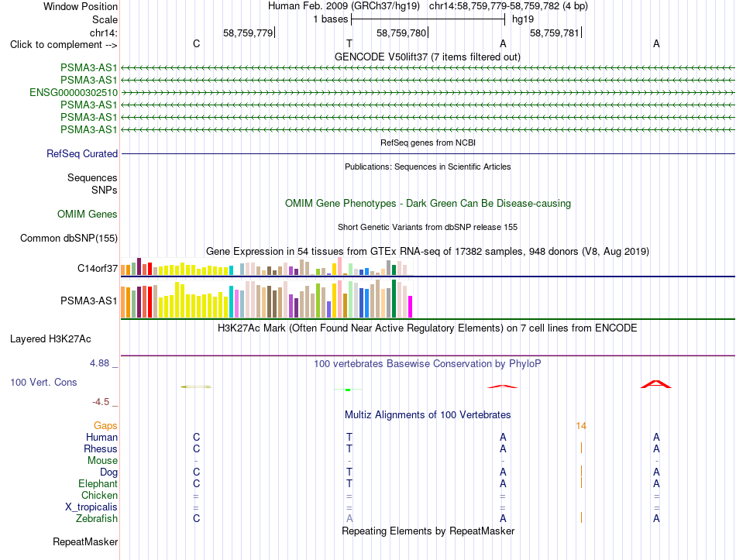Open the GTEx Gene Expression track title
The height and width of the screenshot is (560, 736).
point(428,251)
